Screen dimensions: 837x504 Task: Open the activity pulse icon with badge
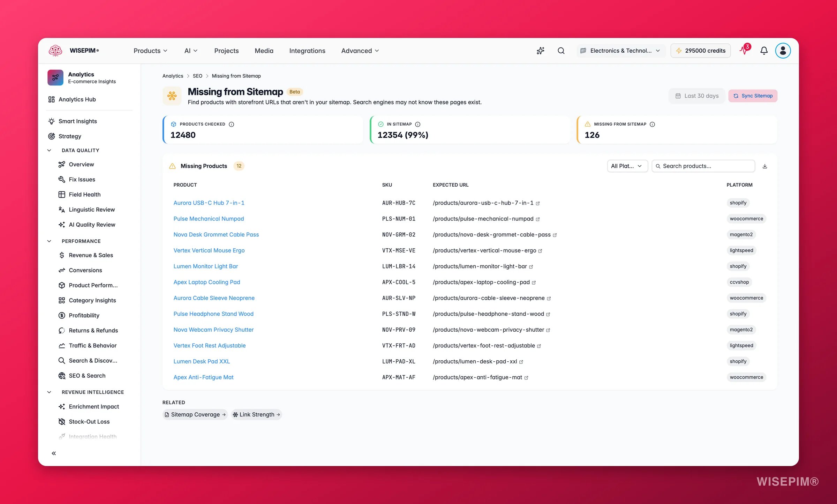pyautogui.click(x=745, y=50)
